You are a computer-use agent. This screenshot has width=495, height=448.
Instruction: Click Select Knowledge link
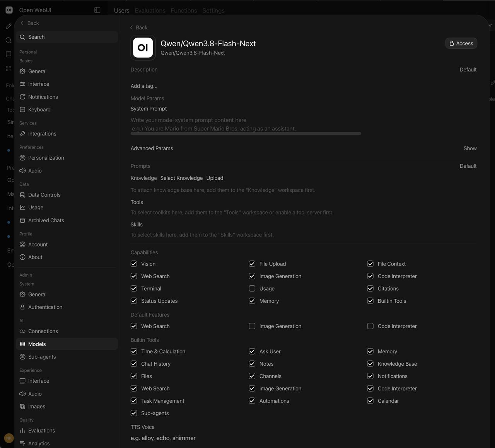click(x=181, y=178)
